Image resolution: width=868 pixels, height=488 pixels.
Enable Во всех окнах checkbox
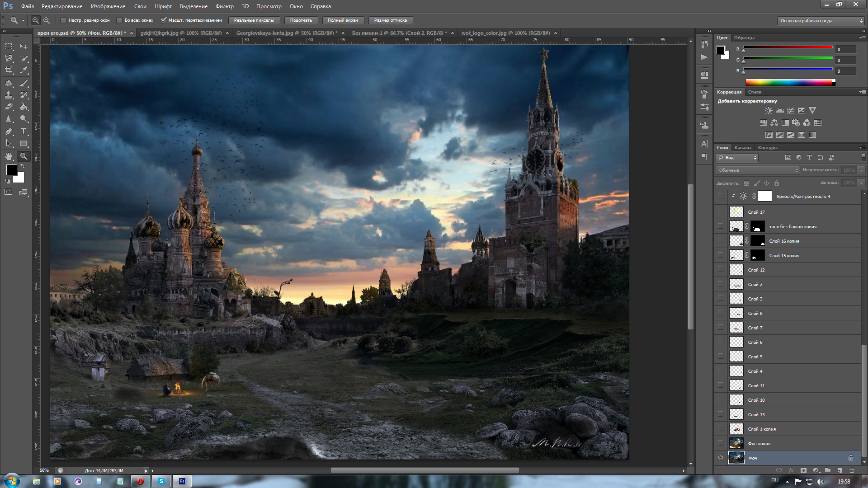click(119, 20)
